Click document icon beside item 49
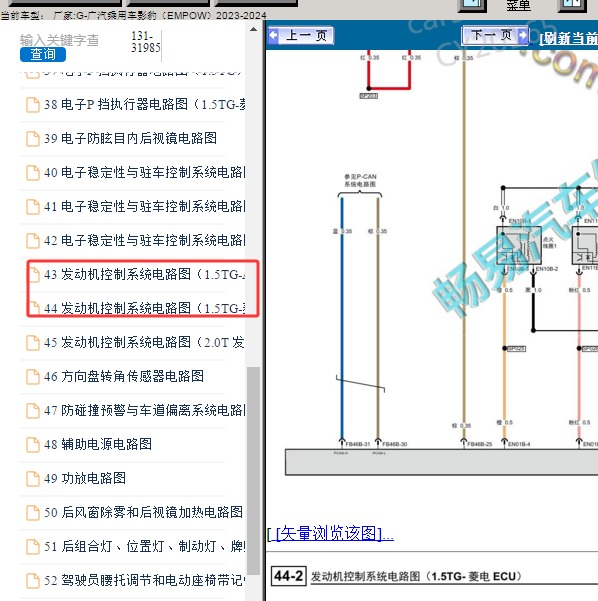 point(33,478)
